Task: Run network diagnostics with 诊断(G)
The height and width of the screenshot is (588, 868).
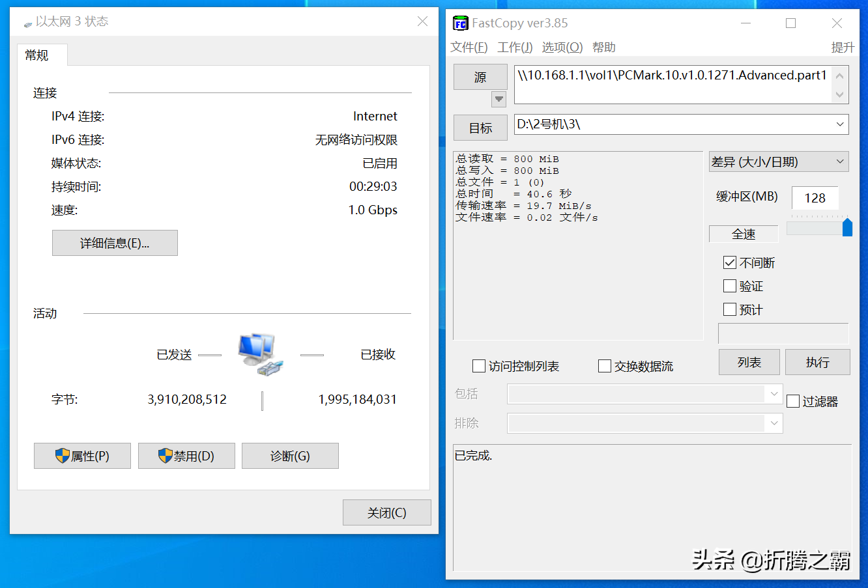Action: click(290, 456)
